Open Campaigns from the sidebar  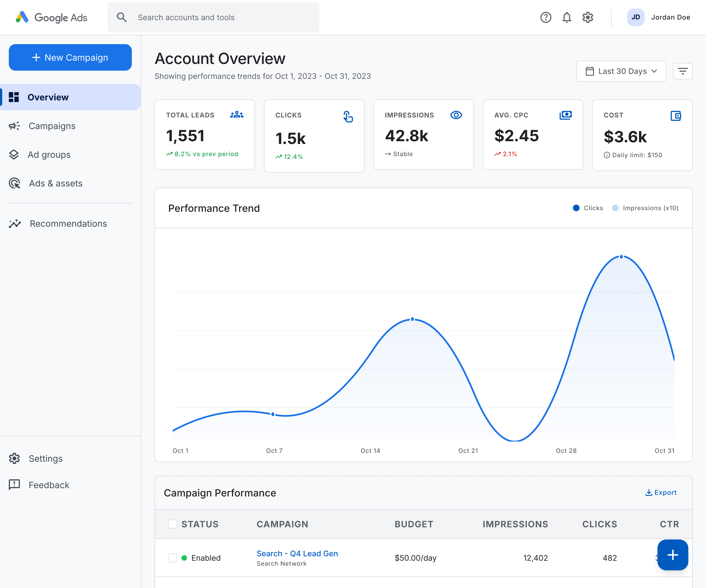point(70,126)
